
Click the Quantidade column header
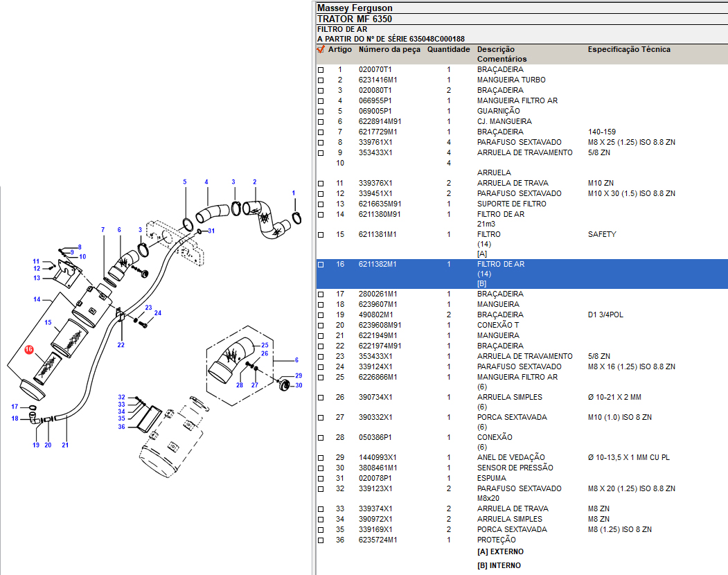(x=448, y=50)
